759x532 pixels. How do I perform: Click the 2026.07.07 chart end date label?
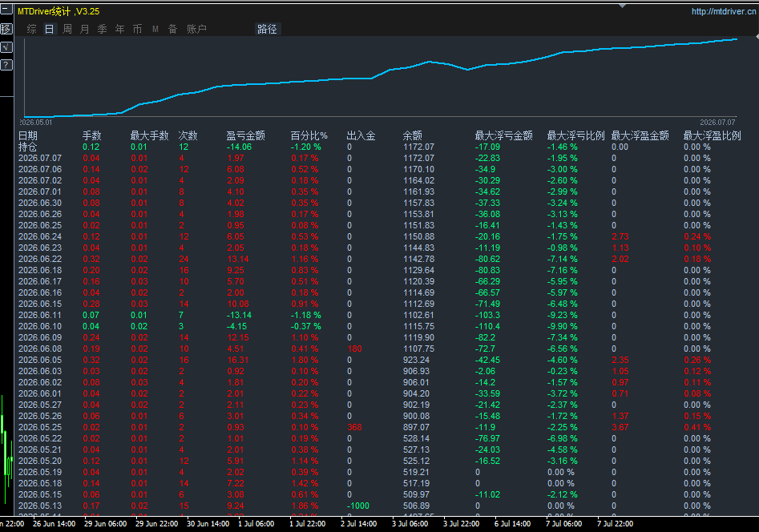[717, 123]
